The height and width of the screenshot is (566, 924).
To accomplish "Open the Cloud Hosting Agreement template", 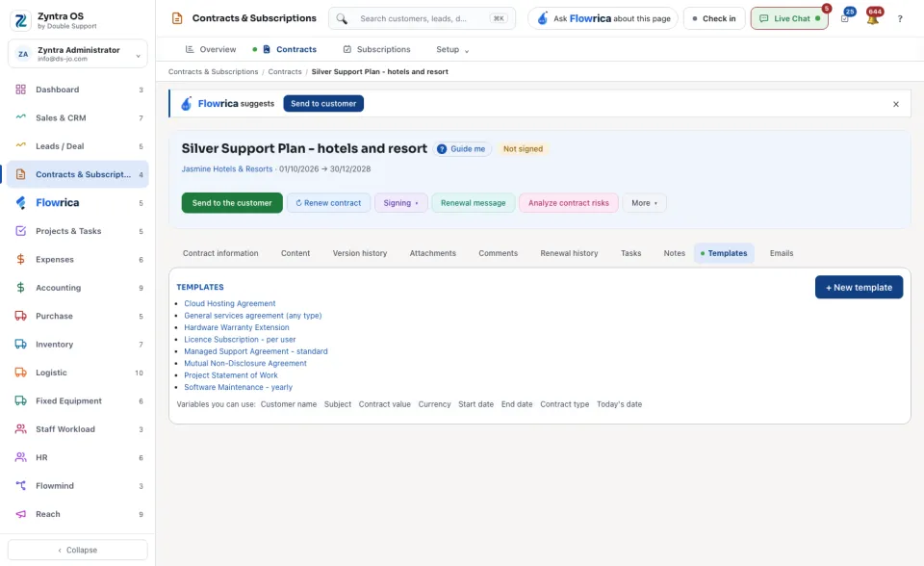I will pos(230,303).
